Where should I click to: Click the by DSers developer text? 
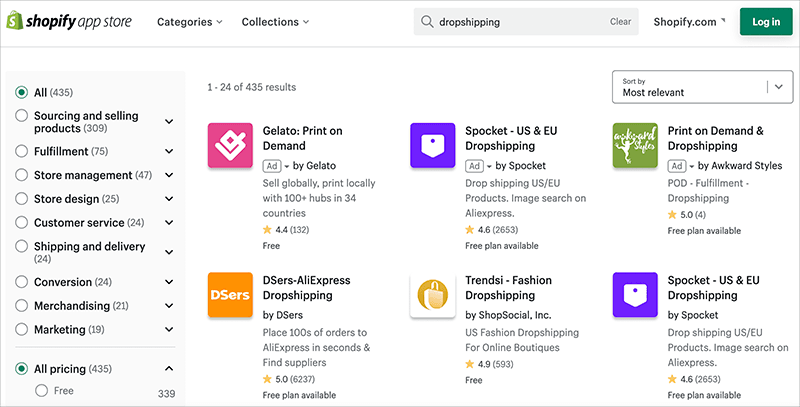283,315
